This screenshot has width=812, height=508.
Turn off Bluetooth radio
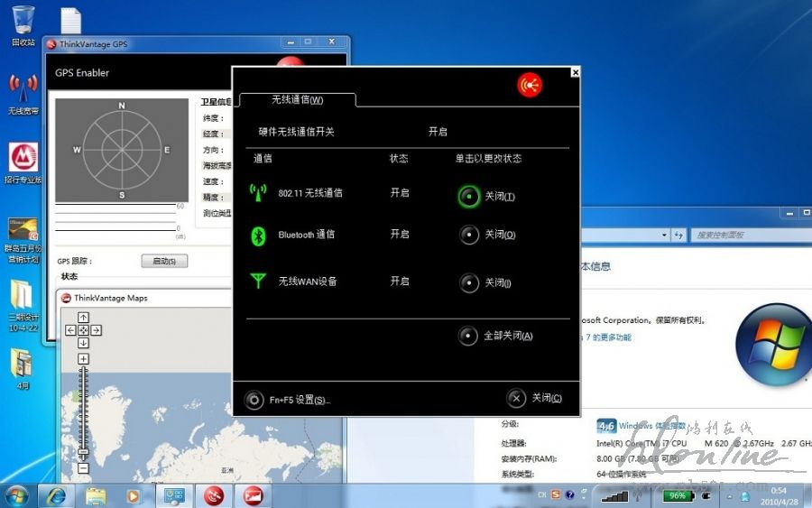click(x=468, y=235)
